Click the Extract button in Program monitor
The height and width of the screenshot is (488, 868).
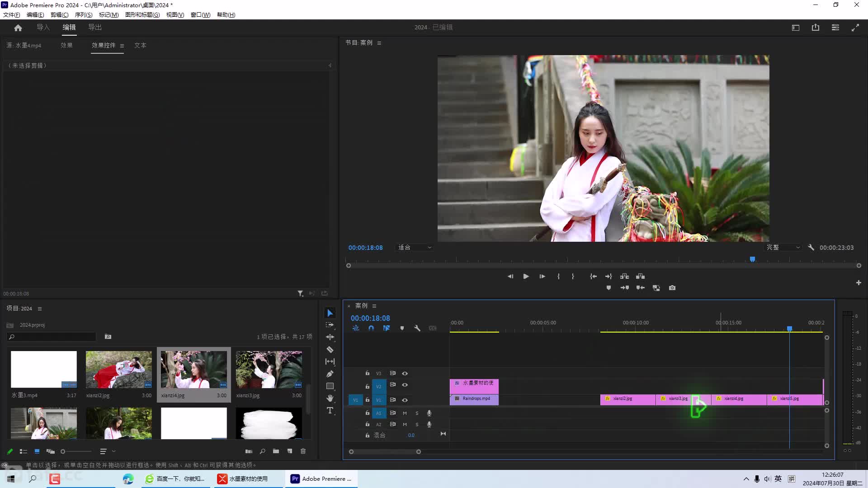(640, 276)
